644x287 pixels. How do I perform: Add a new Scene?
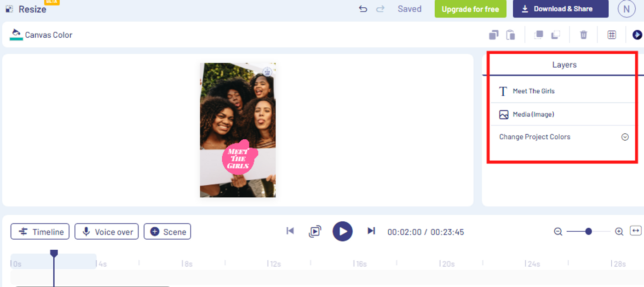coord(167,231)
